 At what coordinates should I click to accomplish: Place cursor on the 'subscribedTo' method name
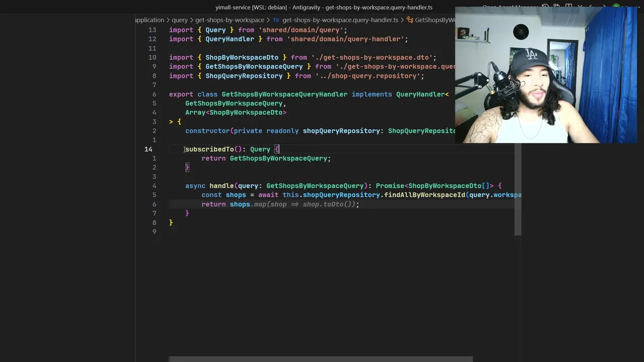[209, 149]
